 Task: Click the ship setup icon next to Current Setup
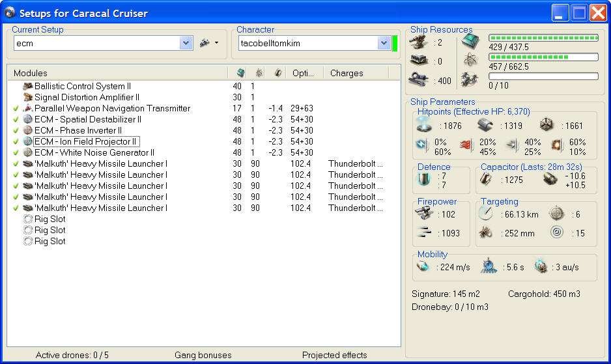click(x=205, y=43)
